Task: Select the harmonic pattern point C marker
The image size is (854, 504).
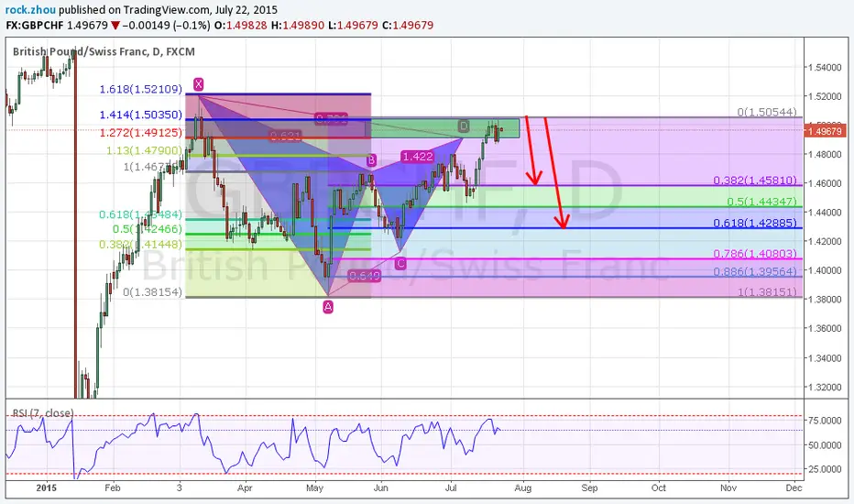Action: pyautogui.click(x=400, y=264)
